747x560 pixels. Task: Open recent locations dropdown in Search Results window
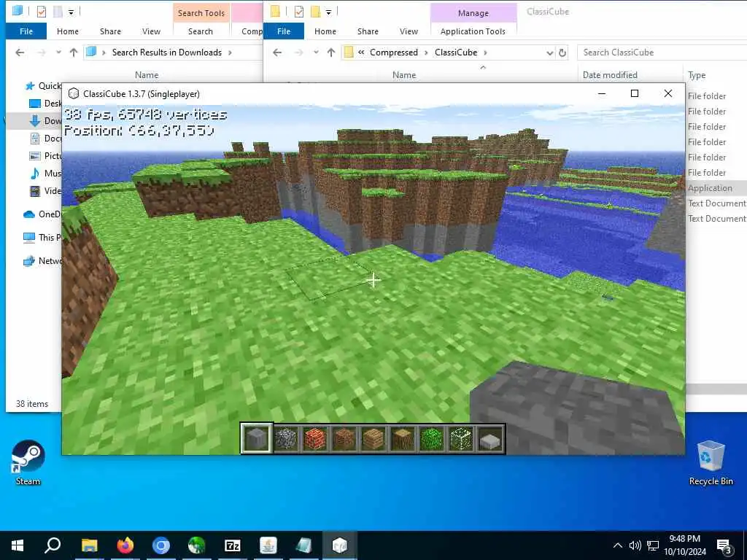point(58,52)
